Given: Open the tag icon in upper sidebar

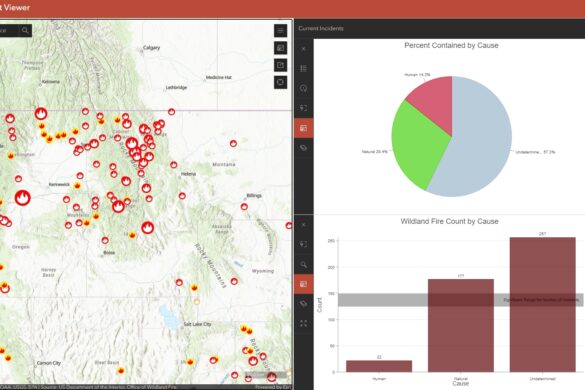Looking at the screenshot, I should (x=303, y=148).
